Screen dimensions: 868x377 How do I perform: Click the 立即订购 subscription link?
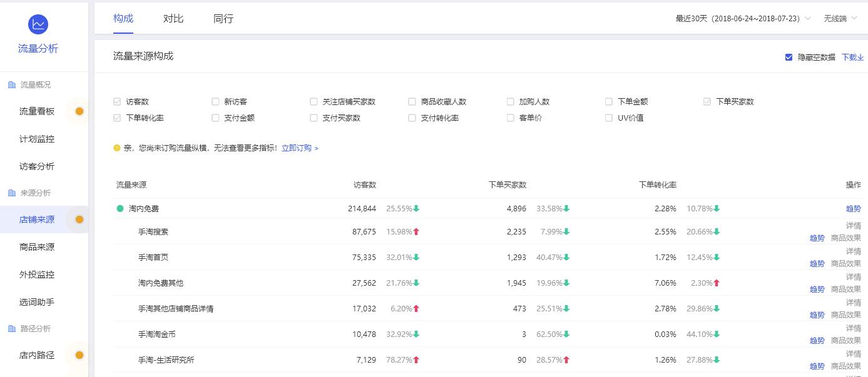[296, 148]
